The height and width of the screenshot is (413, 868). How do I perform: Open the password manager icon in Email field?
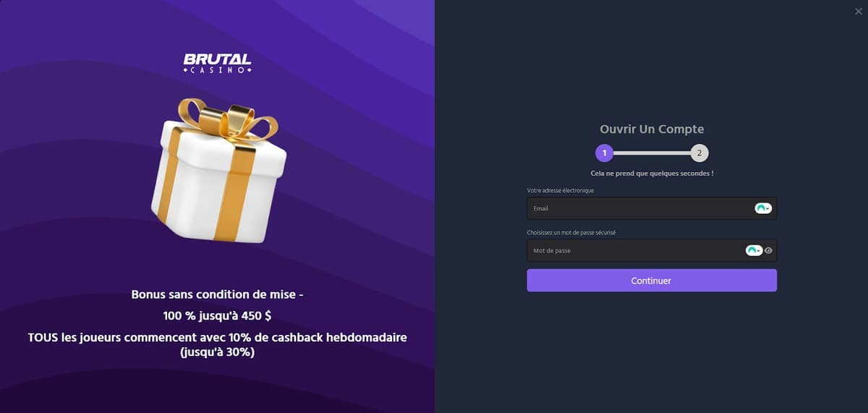(x=760, y=208)
